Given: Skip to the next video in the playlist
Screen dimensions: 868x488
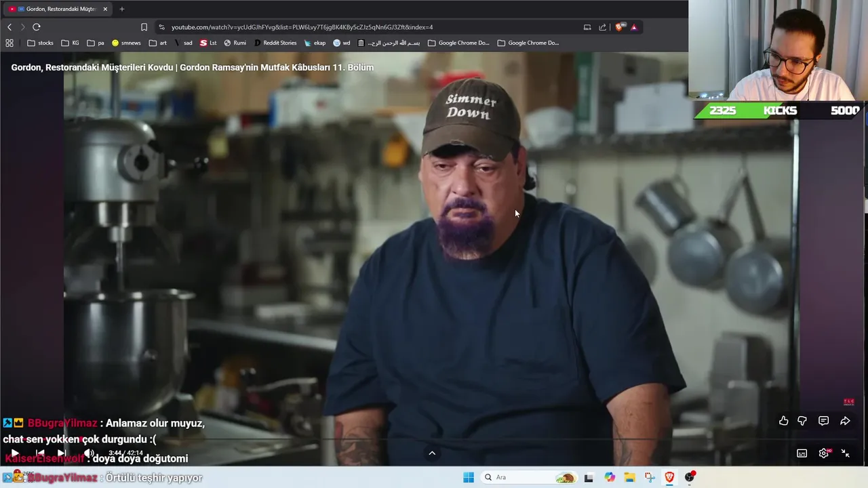Looking at the screenshot, I should [x=62, y=453].
